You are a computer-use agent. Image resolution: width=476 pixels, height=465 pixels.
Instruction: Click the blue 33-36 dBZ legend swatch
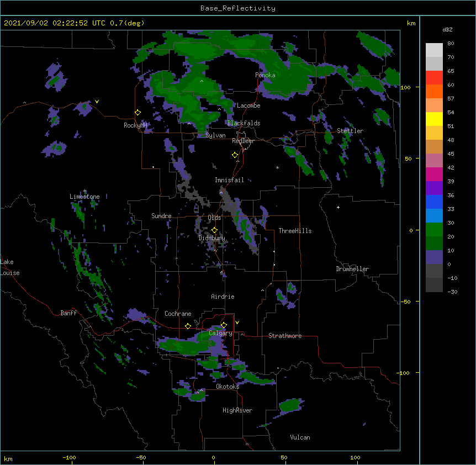[x=434, y=202]
